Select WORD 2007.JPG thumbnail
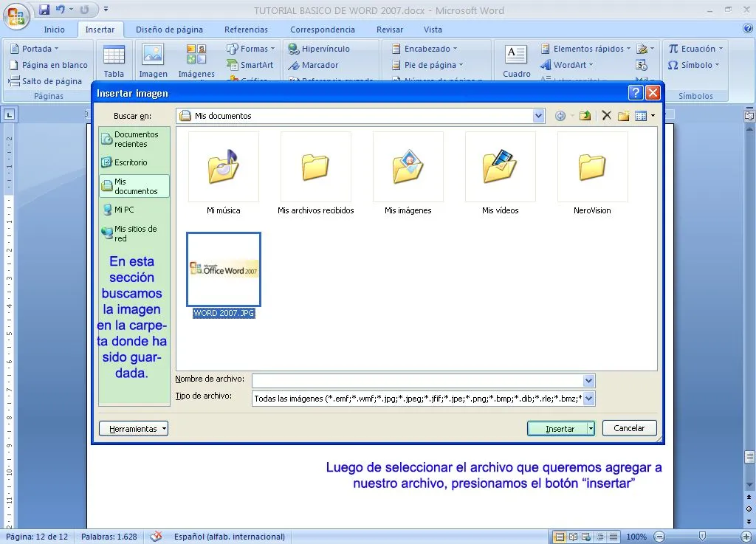 [x=224, y=269]
